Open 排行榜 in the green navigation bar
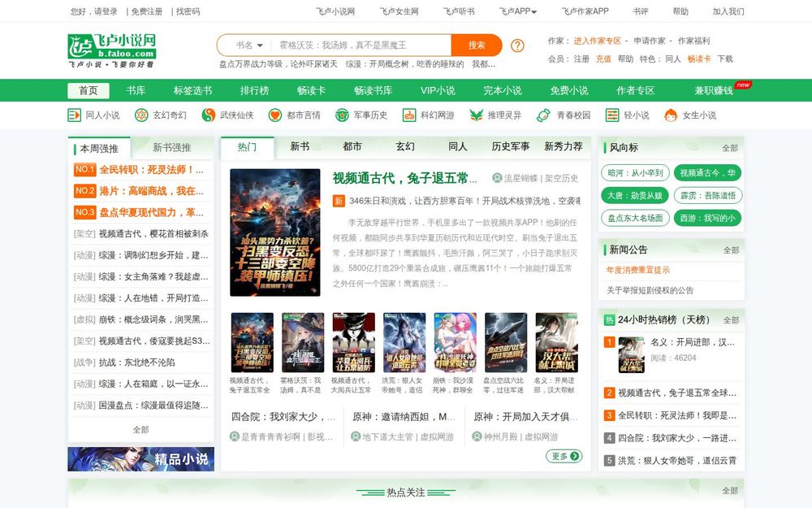Image resolution: width=812 pixels, height=508 pixels. click(255, 91)
